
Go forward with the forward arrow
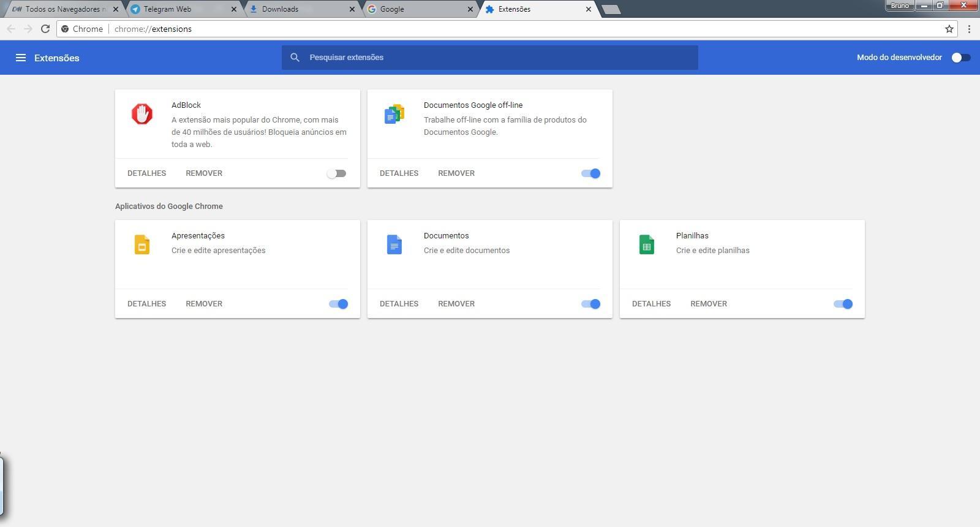[28, 29]
